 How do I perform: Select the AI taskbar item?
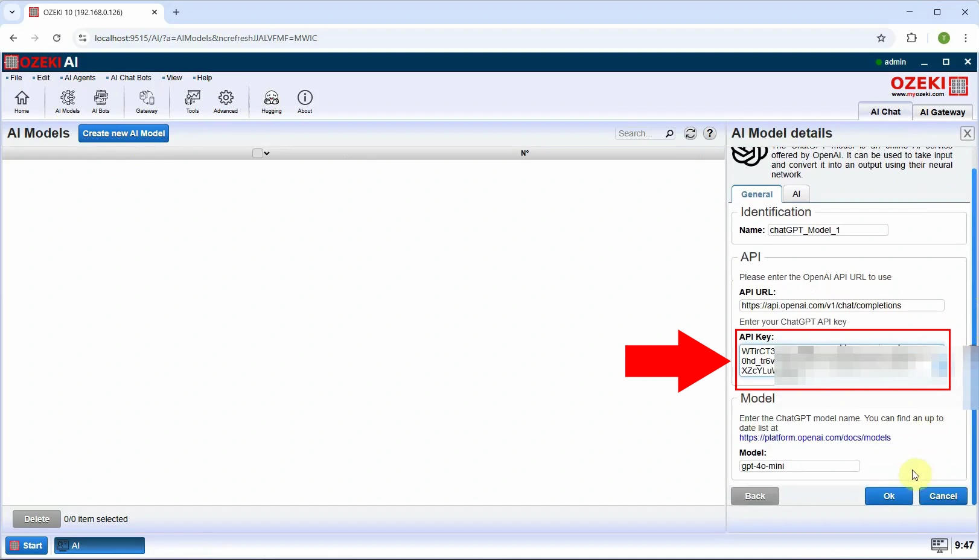click(x=100, y=546)
